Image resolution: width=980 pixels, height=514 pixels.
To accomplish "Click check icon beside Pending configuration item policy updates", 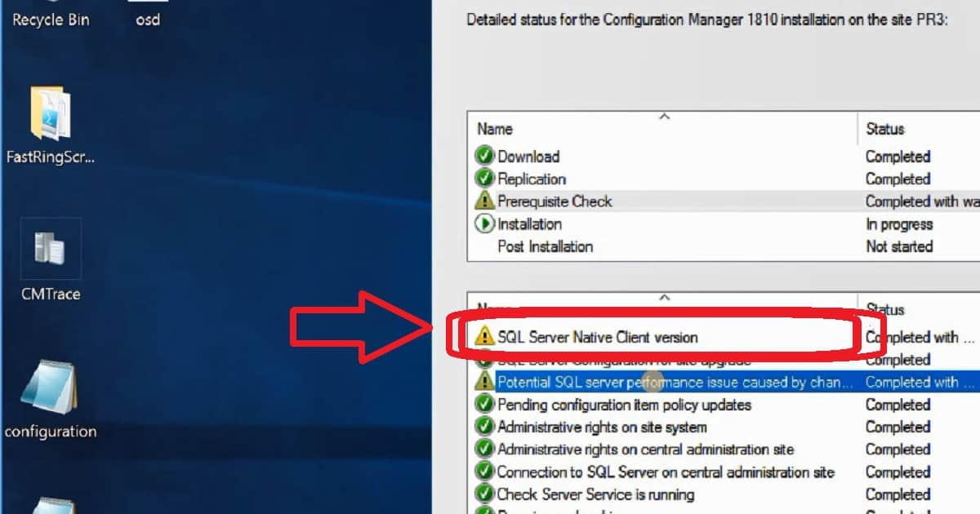I will click(x=485, y=404).
